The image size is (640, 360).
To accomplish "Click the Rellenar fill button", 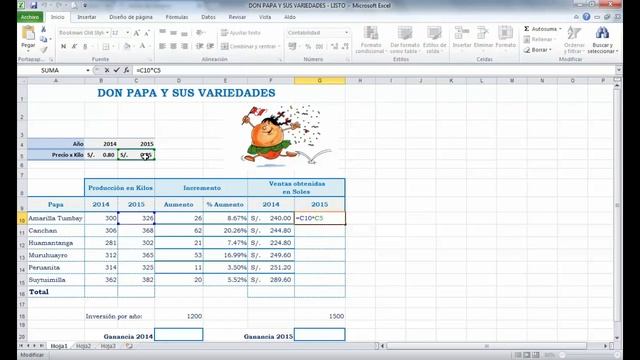I will 540,39.
